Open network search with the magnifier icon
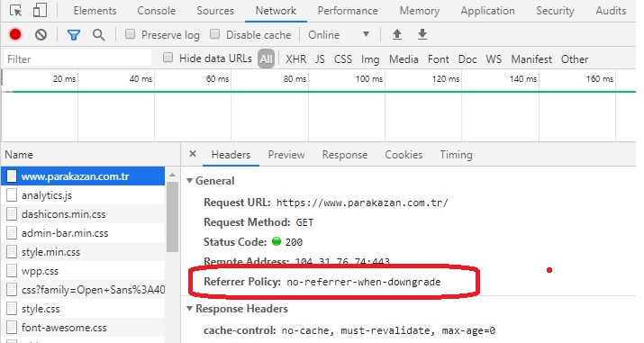The image size is (644, 343). [x=98, y=35]
